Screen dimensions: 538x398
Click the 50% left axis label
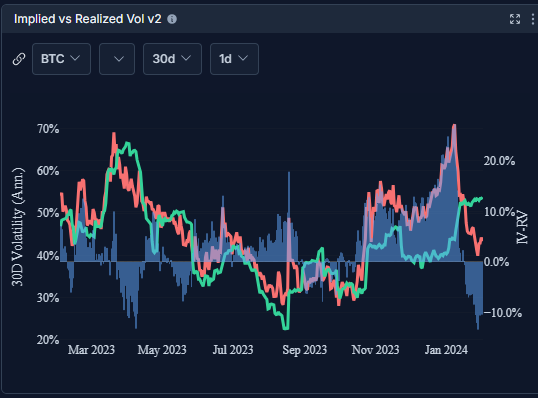pos(48,213)
